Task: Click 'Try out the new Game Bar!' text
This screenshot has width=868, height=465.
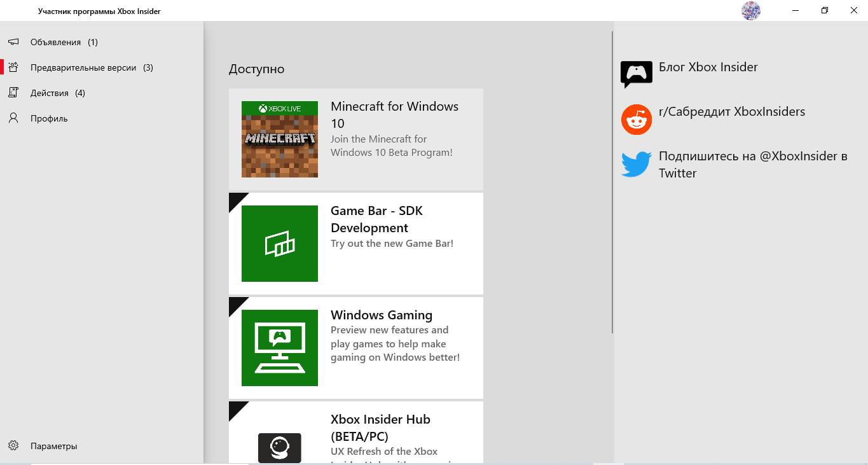Action: pyautogui.click(x=392, y=244)
